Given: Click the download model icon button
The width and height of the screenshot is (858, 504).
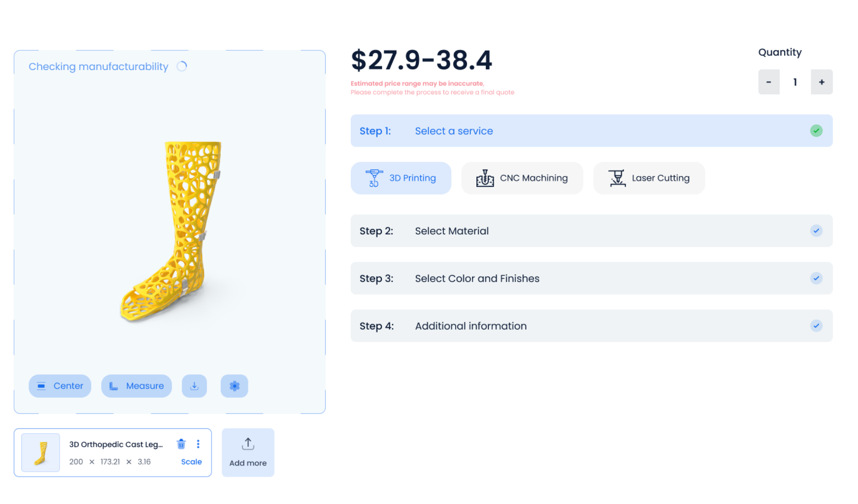Looking at the screenshot, I should (194, 385).
